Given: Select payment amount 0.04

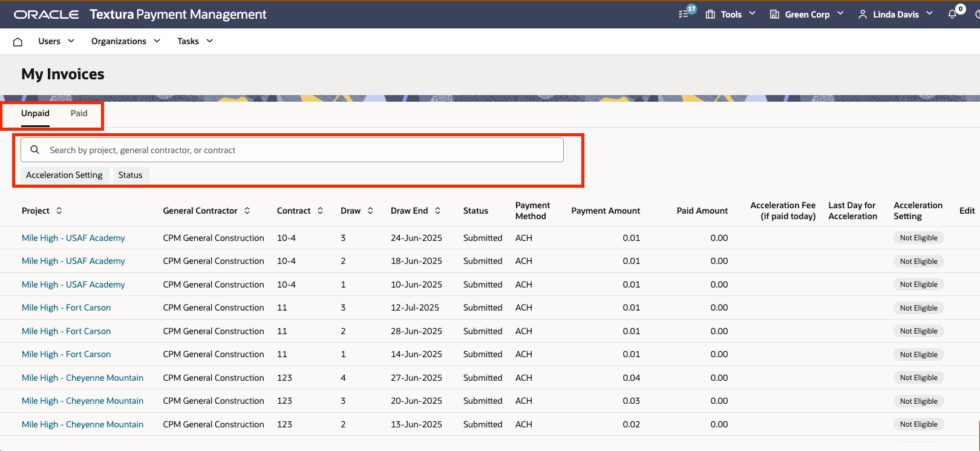Looking at the screenshot, I should (631, 378).
